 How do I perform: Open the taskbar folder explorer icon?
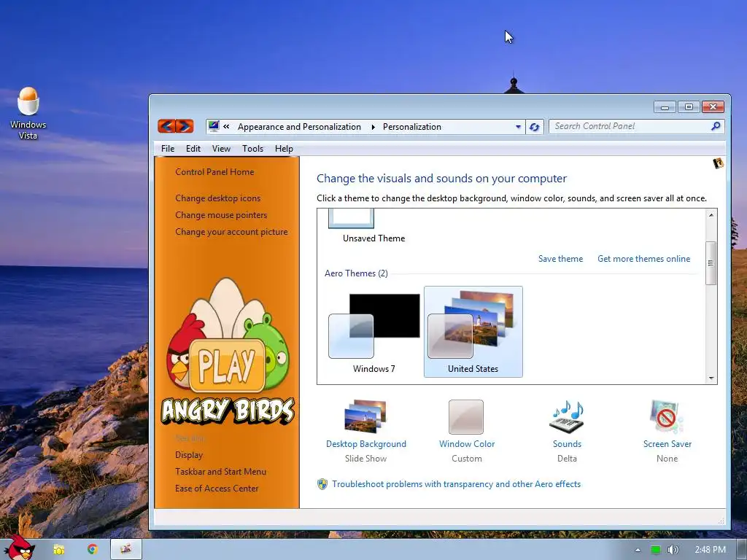coord(58,550)
